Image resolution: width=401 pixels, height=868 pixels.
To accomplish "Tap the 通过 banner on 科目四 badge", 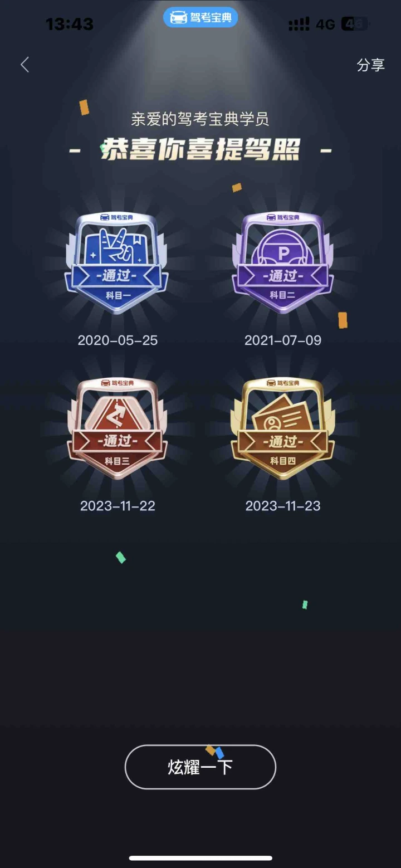I will [283, 442].
